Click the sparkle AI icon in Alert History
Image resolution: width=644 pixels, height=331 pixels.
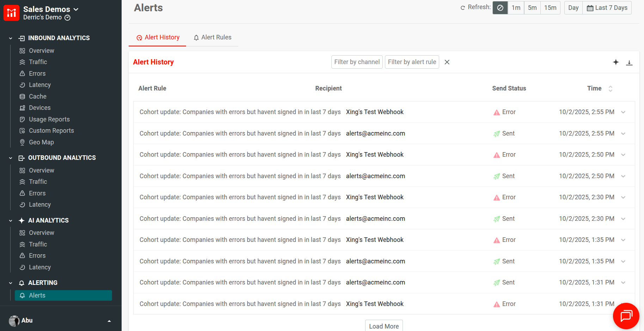tap(616, 62)
